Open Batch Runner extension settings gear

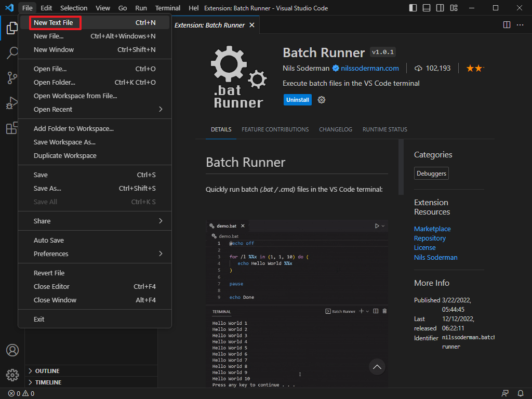pos(321,100)
